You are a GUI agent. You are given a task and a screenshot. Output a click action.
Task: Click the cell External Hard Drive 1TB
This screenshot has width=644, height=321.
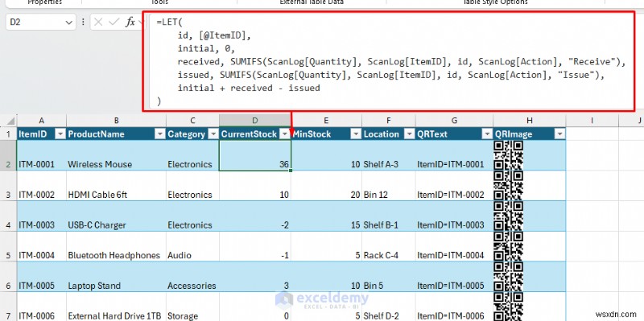coord(116,307)
